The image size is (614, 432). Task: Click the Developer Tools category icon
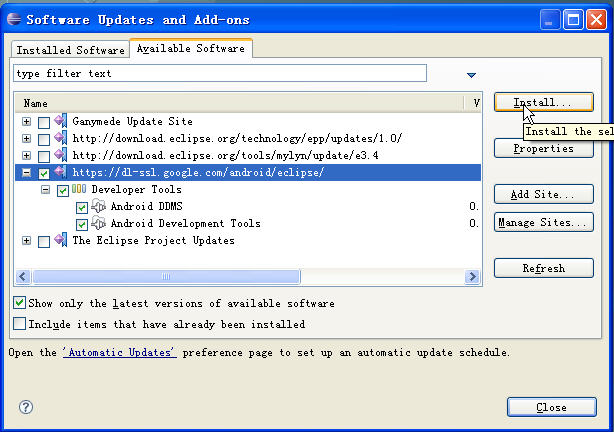click(x=79, y=189)
